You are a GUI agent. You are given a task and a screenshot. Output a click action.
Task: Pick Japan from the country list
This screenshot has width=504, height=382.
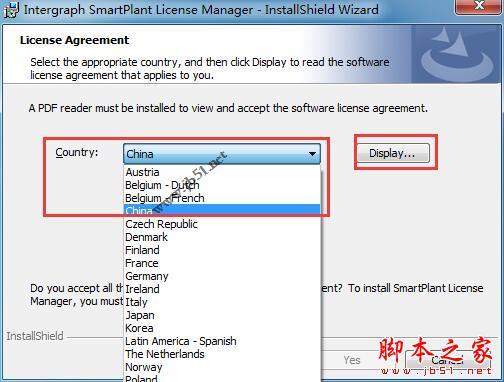(222, 315)
